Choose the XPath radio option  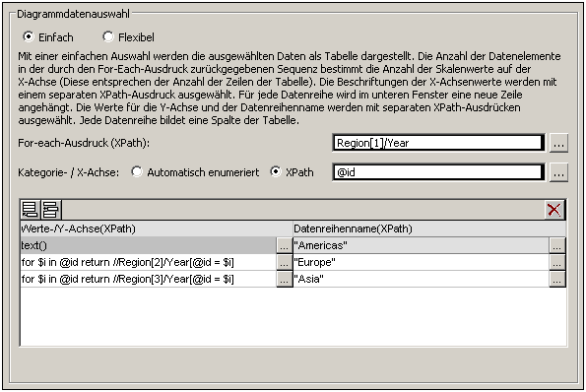(276, 172)
